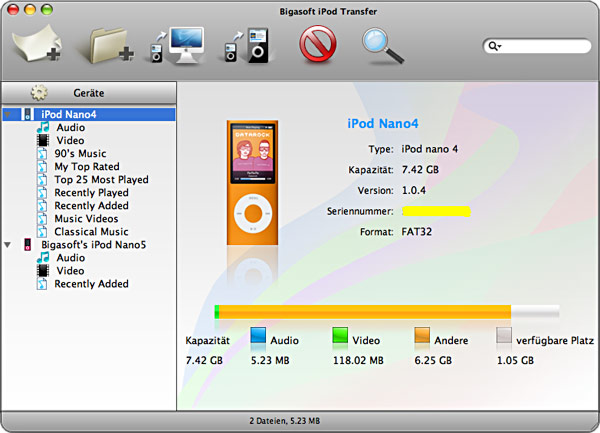Open Audio under iPod Nano4
Viewport: 600px width, 433px height.
pos(71,127)
